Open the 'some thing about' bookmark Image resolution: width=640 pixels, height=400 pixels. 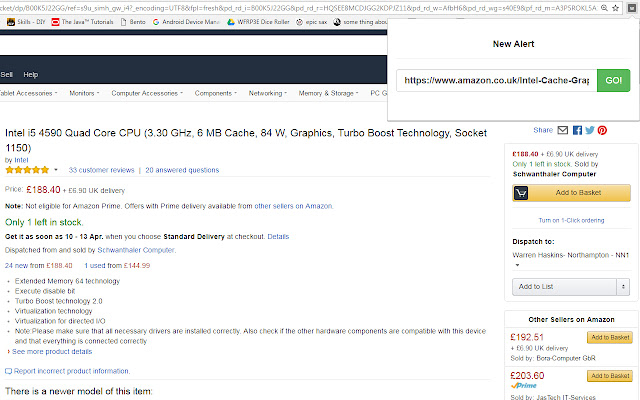(360, 22)
